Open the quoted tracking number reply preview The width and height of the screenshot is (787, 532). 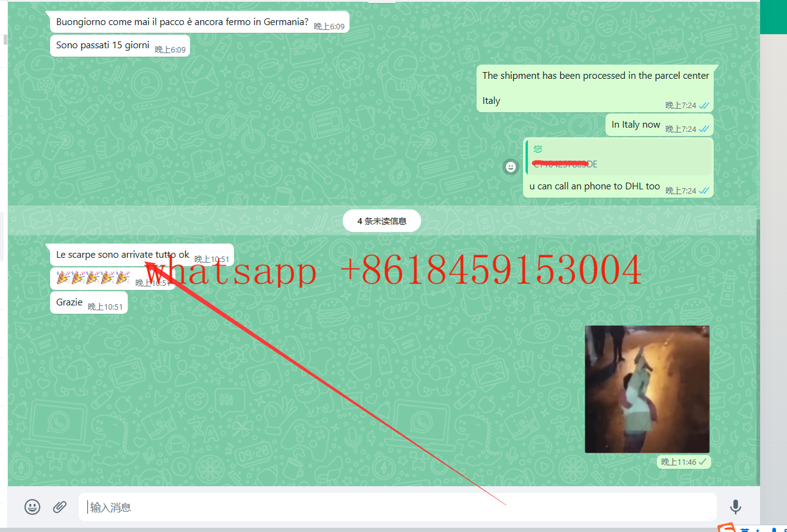tap(617, 158)
